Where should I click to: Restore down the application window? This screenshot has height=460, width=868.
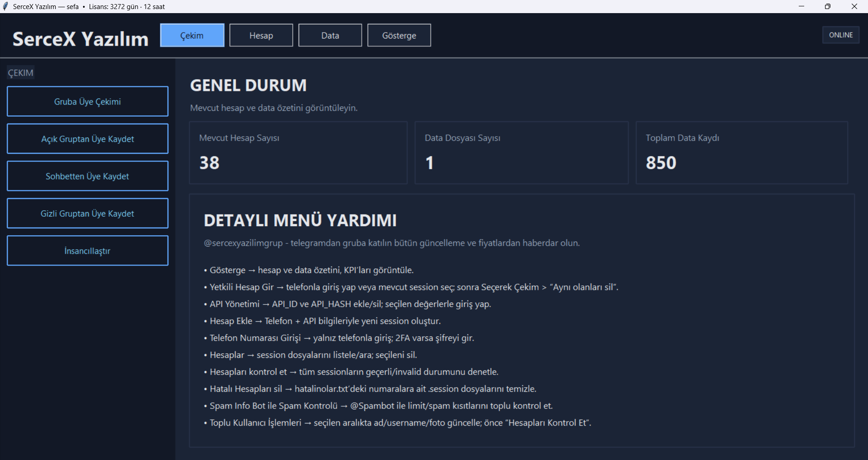[827, 6]
